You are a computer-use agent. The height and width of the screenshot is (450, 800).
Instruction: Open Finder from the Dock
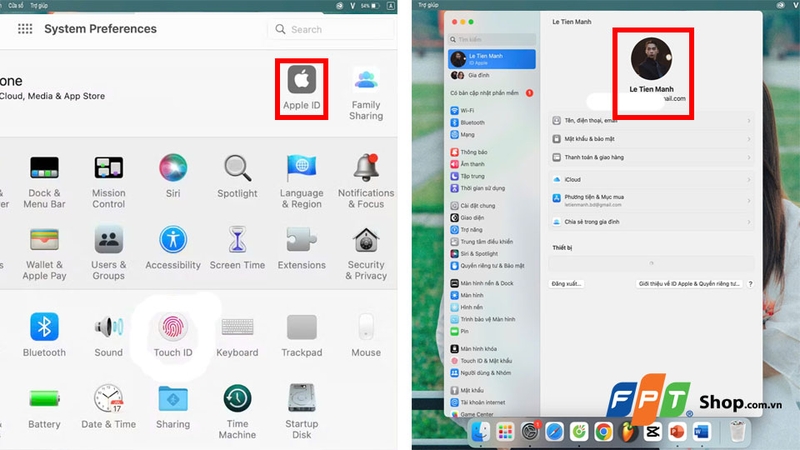480,432
